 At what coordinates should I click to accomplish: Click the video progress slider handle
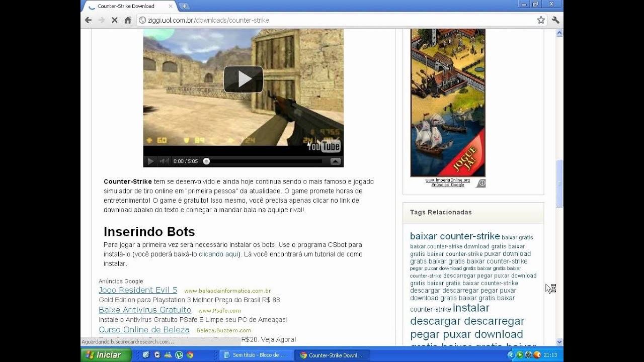tap(206, 161)
